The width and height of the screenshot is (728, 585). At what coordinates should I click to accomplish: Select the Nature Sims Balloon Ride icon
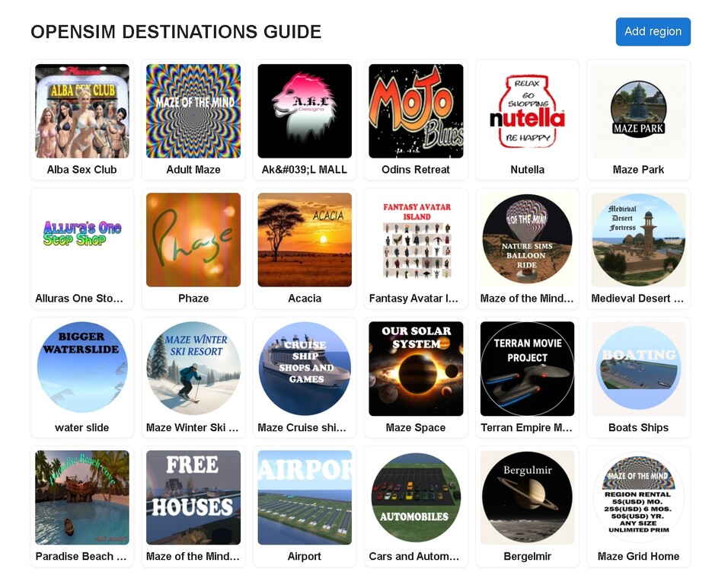point(527,240)
